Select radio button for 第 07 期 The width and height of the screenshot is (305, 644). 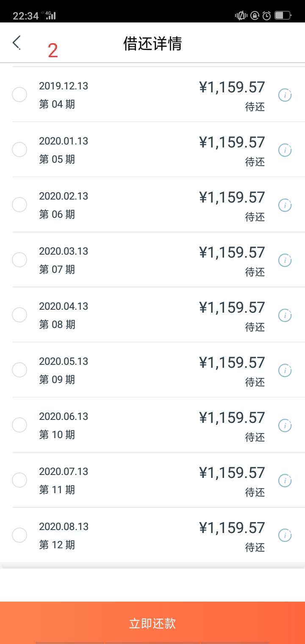[19, 260]
